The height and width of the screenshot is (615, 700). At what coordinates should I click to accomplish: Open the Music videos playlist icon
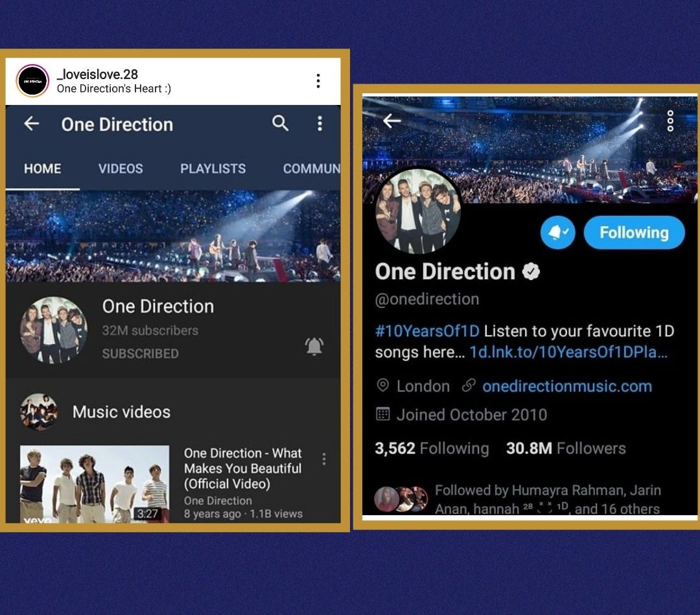(x=40, y=412)
